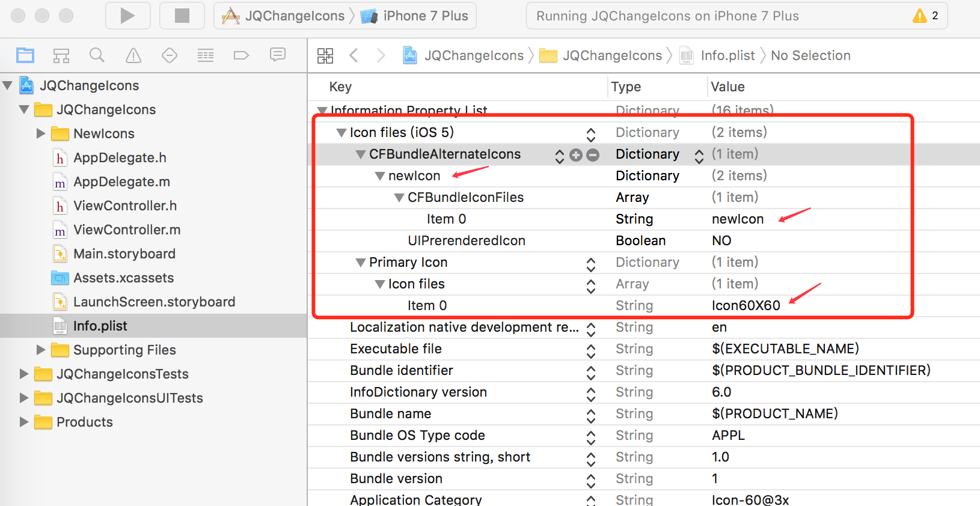
Task: Open the key stepper for Icon files (iOS 5)
Action: [591, 134]
